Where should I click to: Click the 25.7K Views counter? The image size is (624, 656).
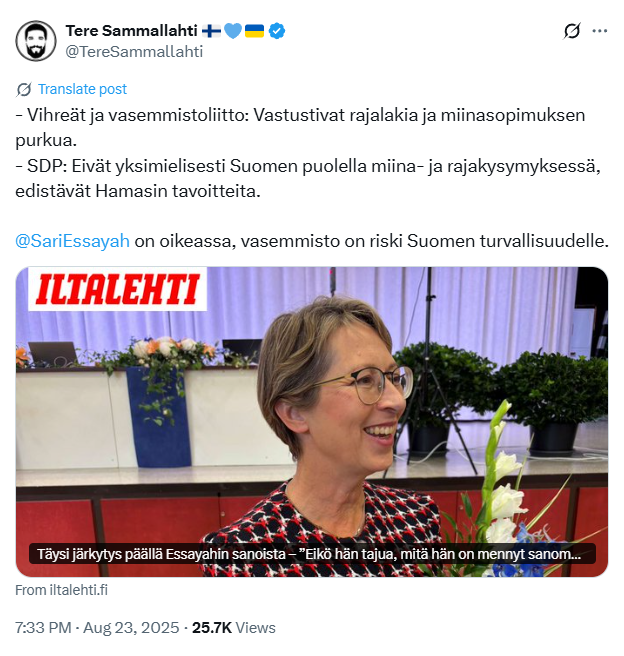click(234, 628)
